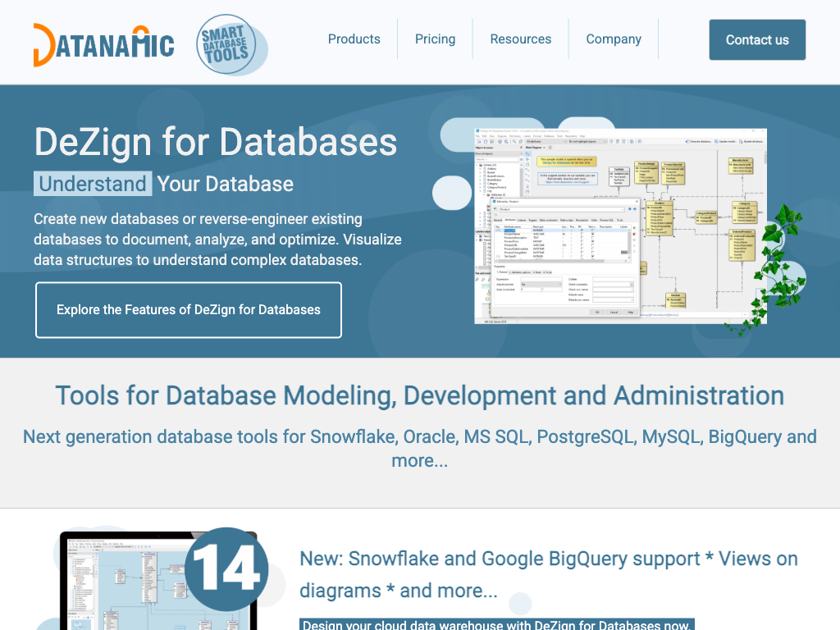Select the Manufacturer entity box in diagram screenshot
Screen dimensions: 840x630
(x=741, y=166)
